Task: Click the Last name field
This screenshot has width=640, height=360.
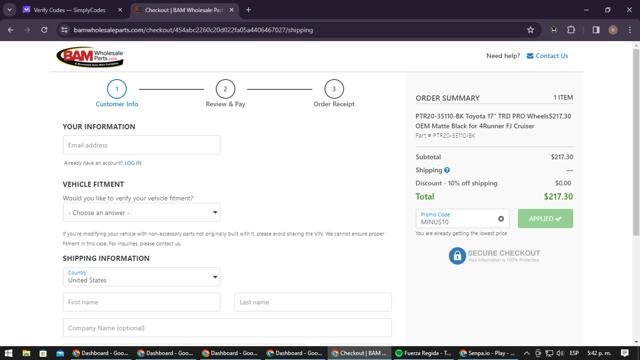Action: click(313, 302)
